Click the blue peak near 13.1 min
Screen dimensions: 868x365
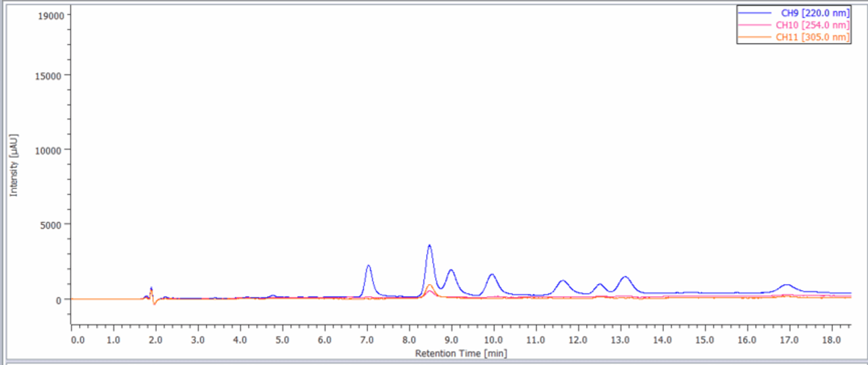click(625, 277)
